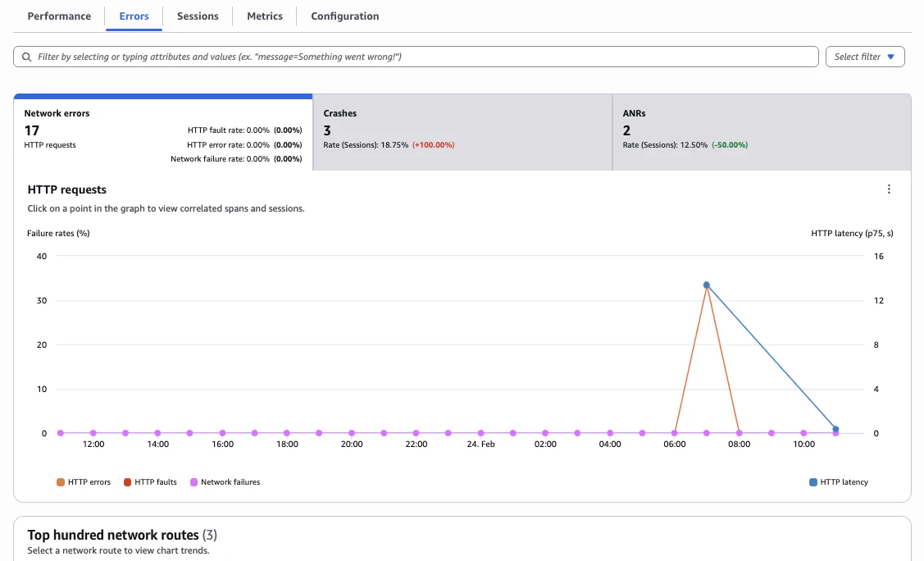
Task: Toggle HTTP latency legend series
Action: (x=839, y=482)
